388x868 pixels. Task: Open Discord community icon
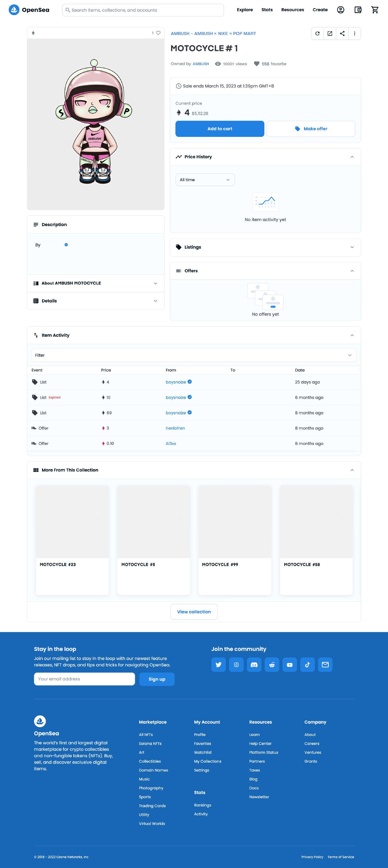pos(254,664)
